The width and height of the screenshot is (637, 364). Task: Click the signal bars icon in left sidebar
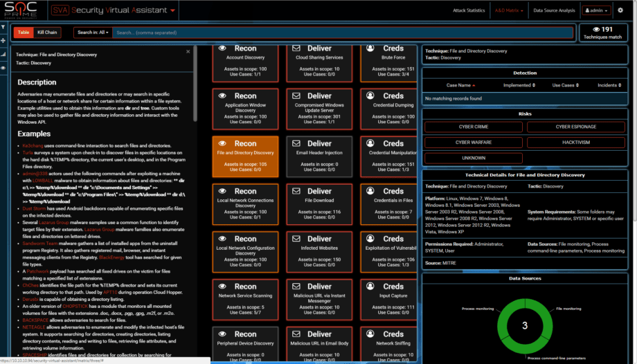click(x=3, y=54)
